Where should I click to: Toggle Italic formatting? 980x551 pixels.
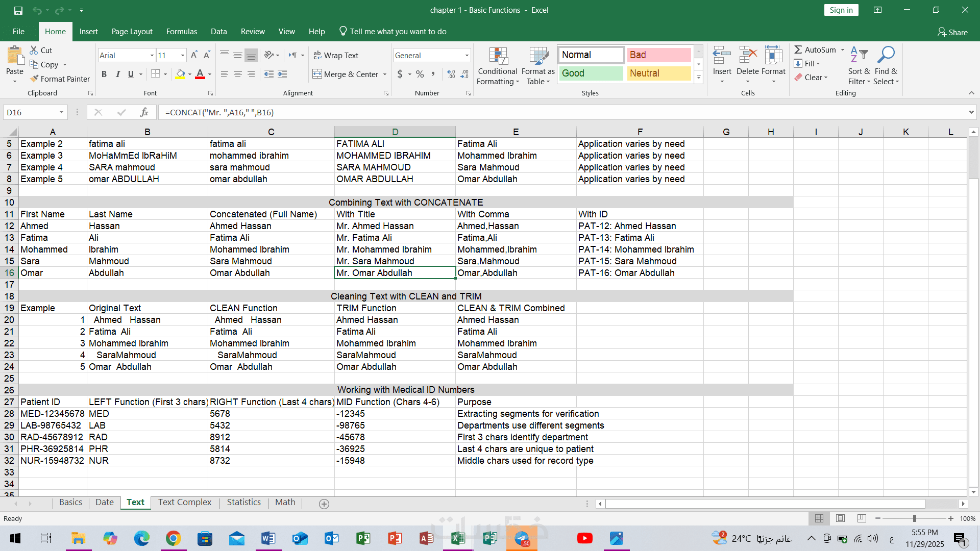[118, 74]
